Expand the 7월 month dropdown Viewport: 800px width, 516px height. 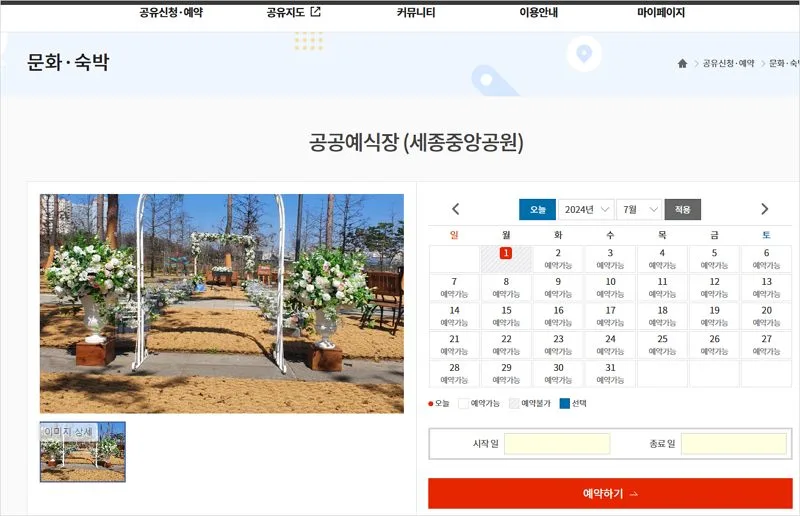[640, 209]
